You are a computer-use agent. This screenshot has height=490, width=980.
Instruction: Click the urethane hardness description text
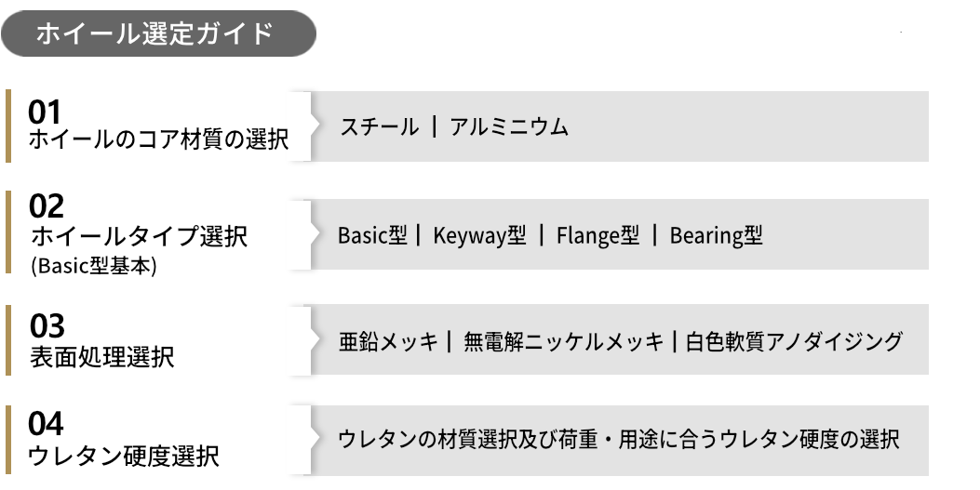[619, 438]
